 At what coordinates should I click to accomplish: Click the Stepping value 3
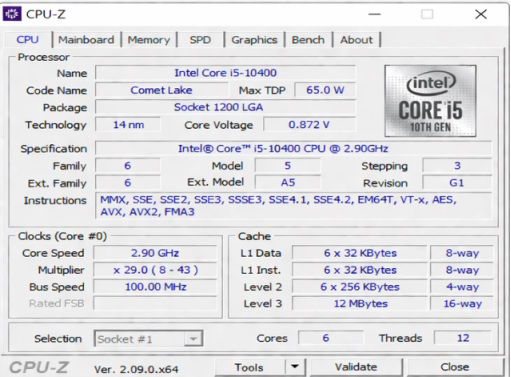[457, 166]
